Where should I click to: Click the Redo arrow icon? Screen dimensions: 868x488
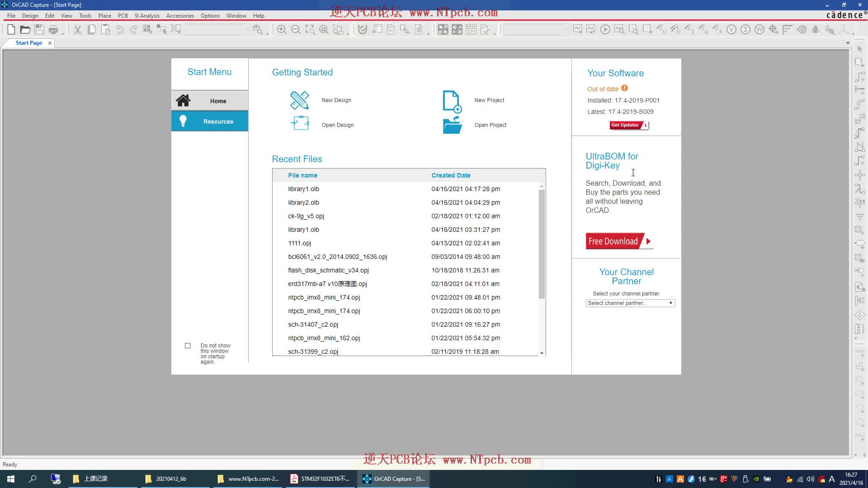click(133, 30)
